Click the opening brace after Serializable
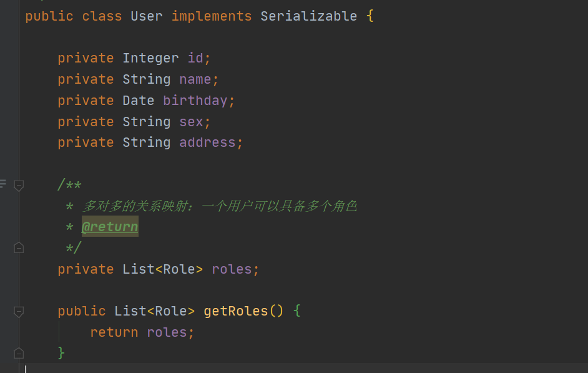Screen dimensions: 588x373 370,16
